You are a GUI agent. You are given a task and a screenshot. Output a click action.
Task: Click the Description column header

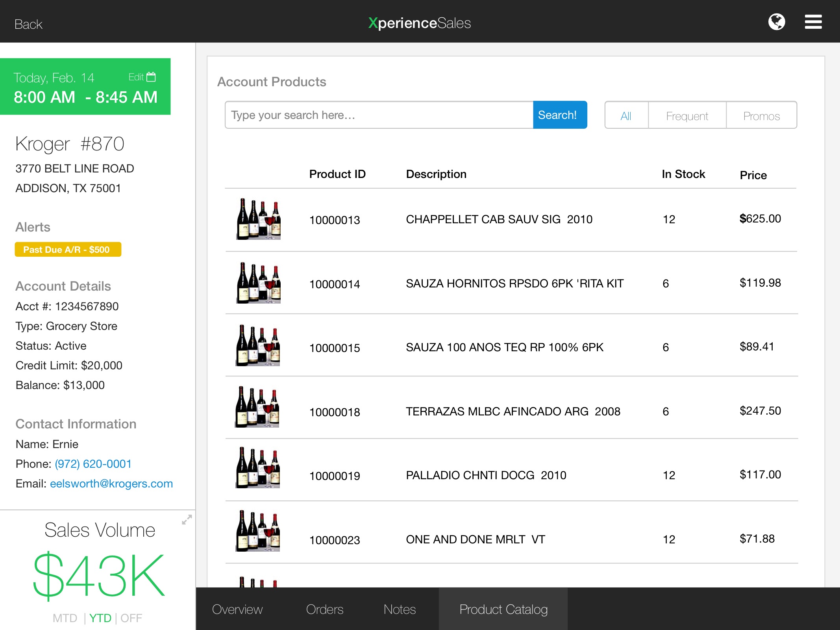(436, 174)
